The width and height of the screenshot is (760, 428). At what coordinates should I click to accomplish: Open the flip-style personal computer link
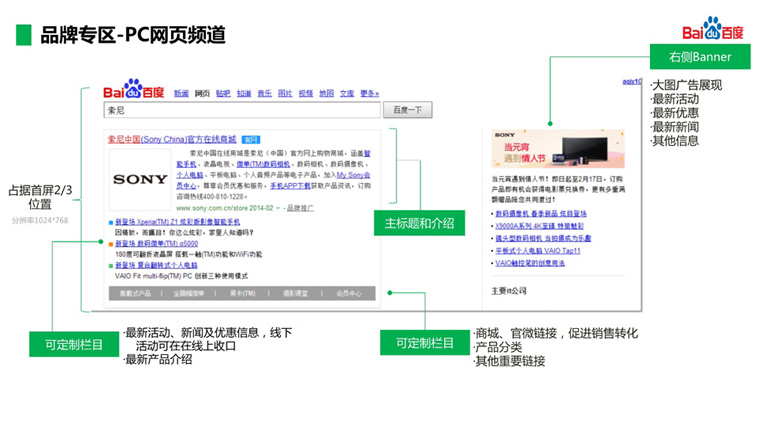pyautogui.click(x=156, y=266)
